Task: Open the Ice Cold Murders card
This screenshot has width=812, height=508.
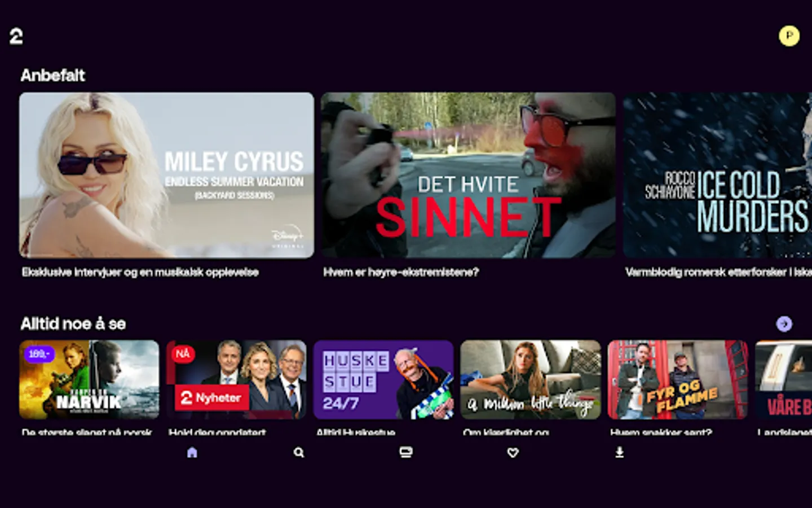Action: point(717,175)
